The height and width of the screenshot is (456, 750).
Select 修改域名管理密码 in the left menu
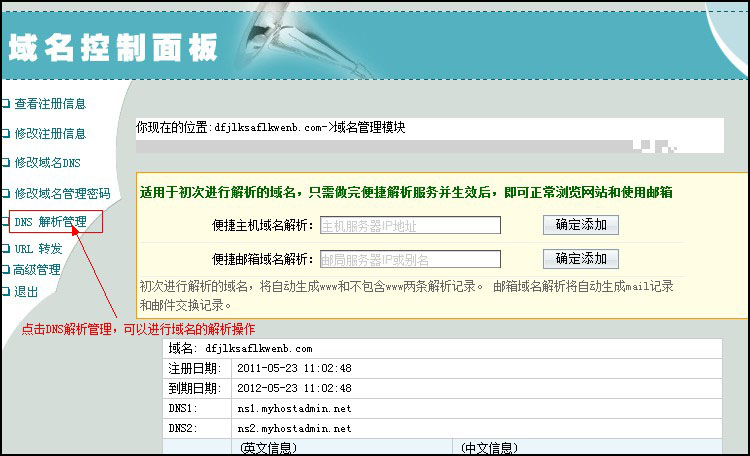(x=62, y=192)
